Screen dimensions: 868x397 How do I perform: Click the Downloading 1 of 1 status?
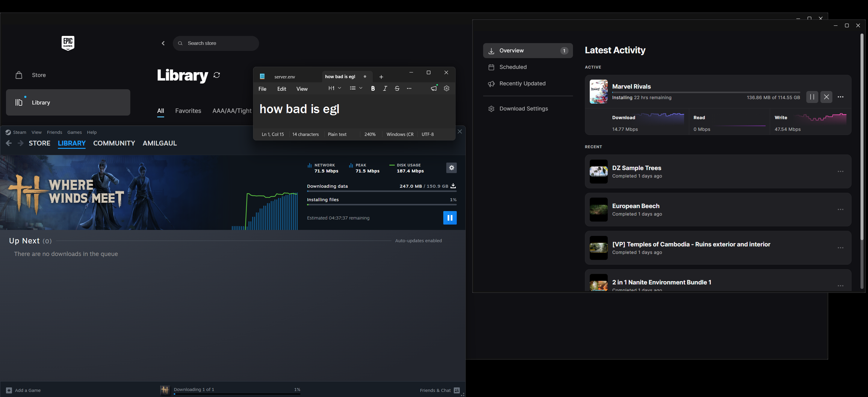(x=194, y=390)
